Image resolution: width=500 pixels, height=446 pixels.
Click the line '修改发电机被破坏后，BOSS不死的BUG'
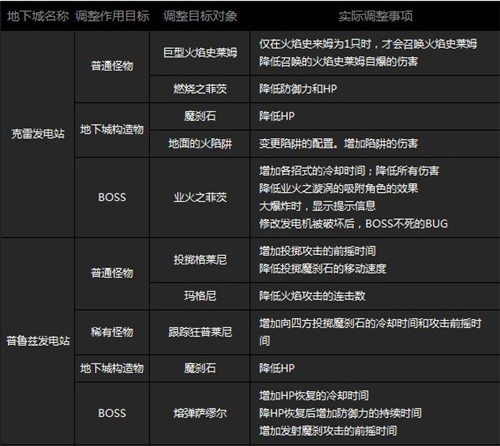[x=353, y=224]
